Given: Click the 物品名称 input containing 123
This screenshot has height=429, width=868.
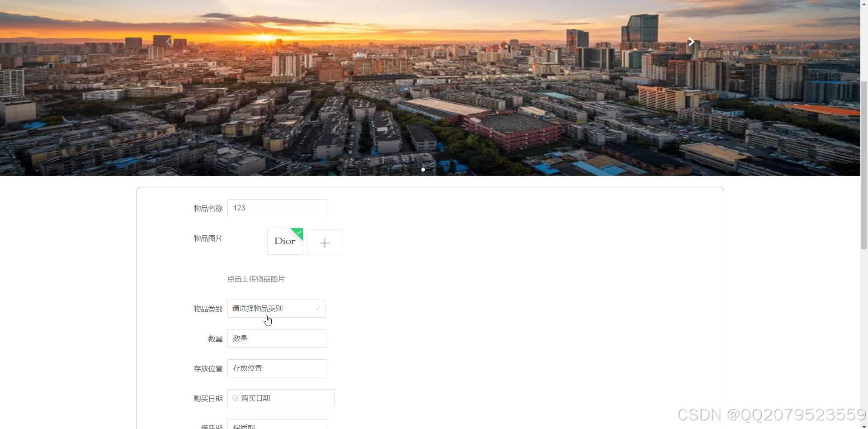Looking at the screenshot, I should [x=277, y=208].
